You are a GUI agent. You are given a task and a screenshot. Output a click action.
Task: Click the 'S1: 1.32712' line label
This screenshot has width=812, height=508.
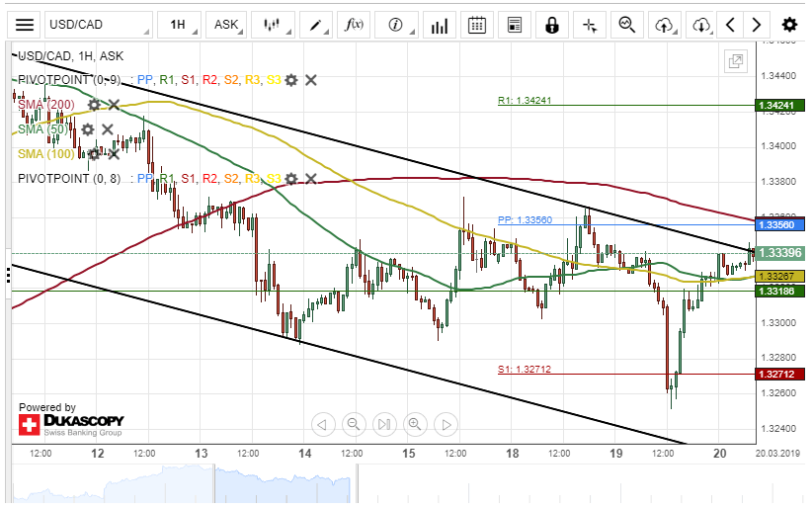pyautogui.click(x=525, y=369)
